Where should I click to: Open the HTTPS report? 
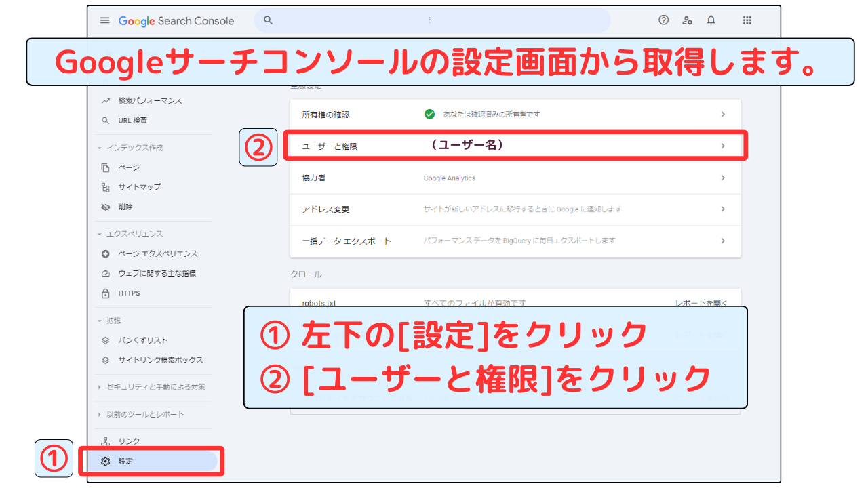coord(129,293)
